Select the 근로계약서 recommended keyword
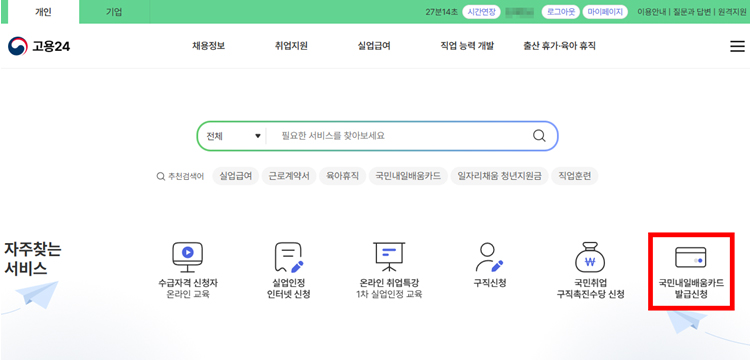This screenshot has height=360, width=750. (289, 176)
